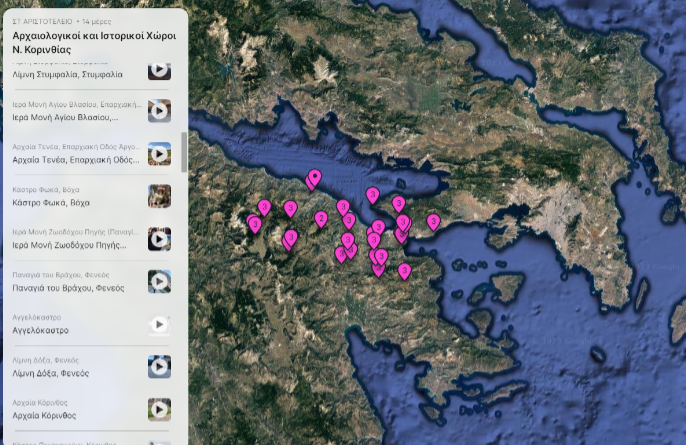This screenshot has height=445, width=686.
Task: Play the Λίμνη Στυμφαλία thumbnail
Action: tap(159, 70)
